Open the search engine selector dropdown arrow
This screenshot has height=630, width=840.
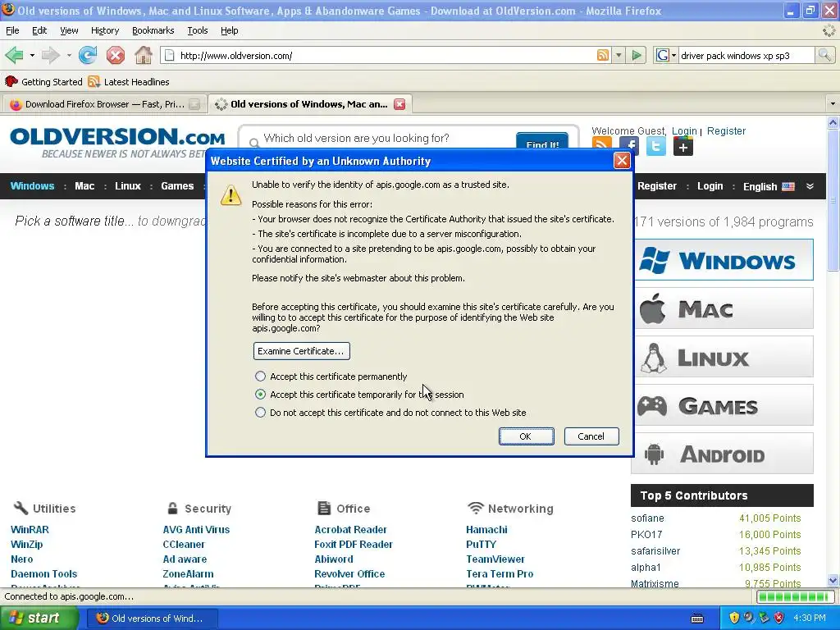click(x=673, y=55)
